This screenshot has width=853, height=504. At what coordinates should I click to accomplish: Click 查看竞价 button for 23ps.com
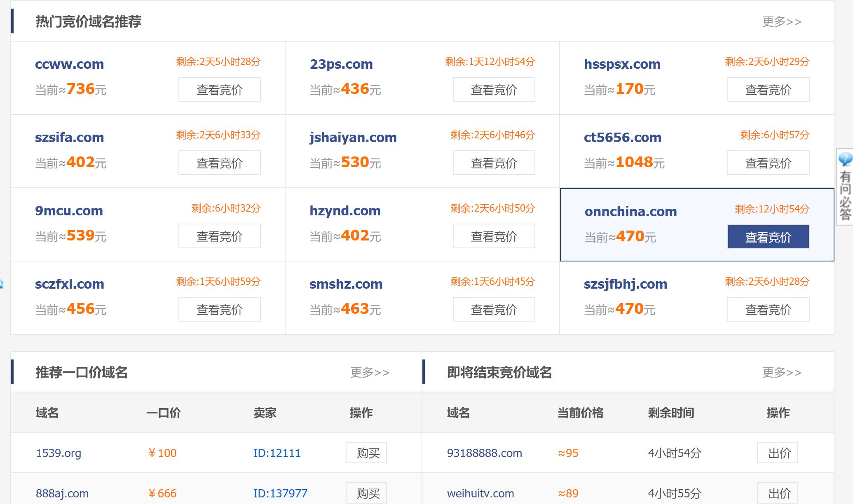(x=493, y=89)
